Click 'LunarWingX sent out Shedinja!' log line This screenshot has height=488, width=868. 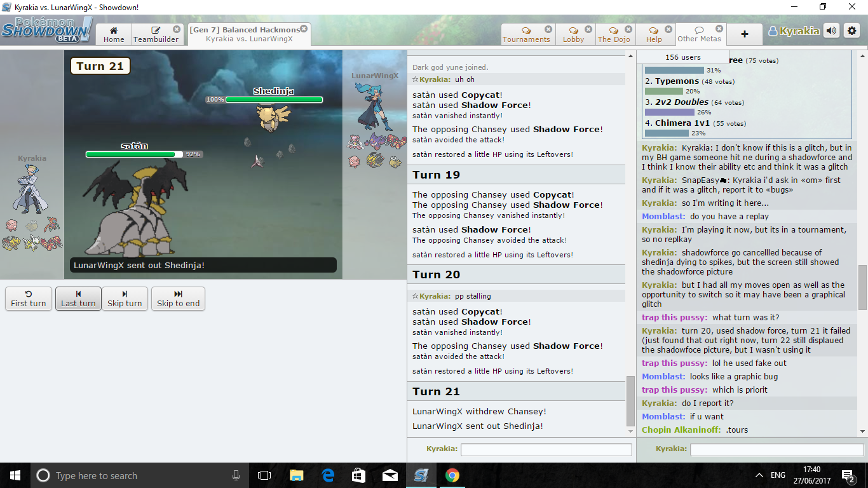478,426
